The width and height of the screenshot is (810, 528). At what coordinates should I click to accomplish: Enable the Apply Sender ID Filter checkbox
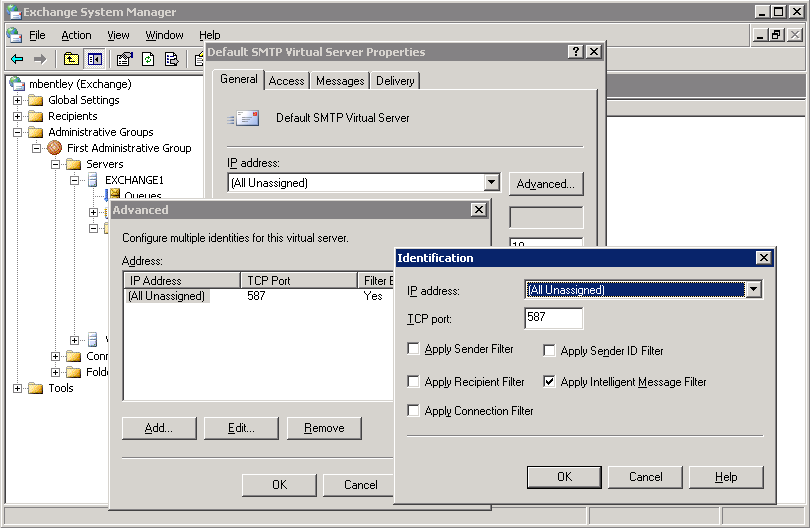(549, 351)
